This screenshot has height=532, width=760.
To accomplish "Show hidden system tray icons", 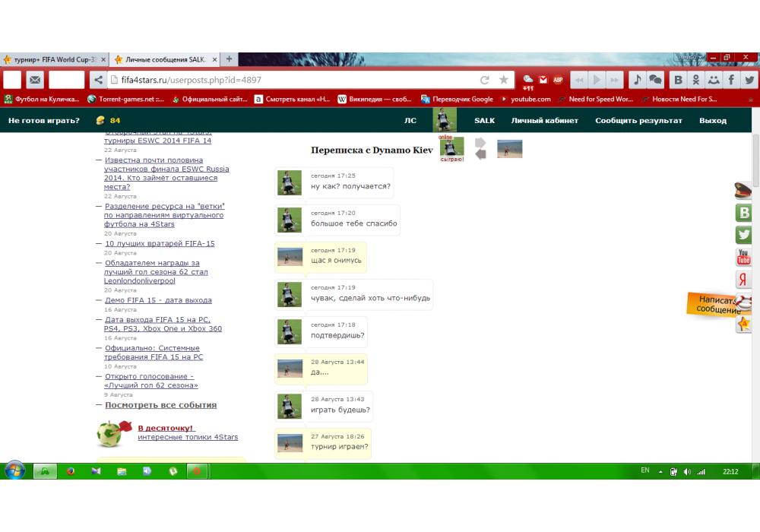I will click(660, 471).
